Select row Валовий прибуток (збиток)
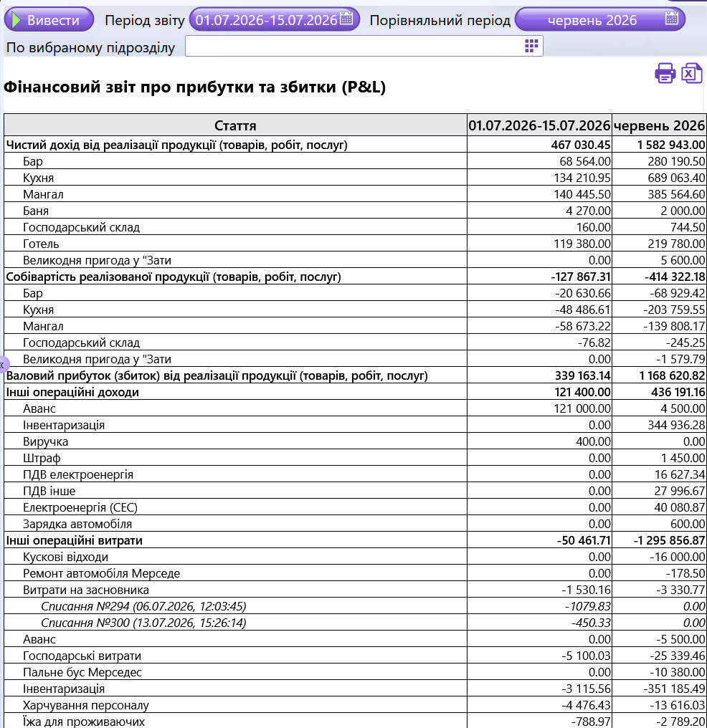This screenshot has width=707, height=728. 355,375
